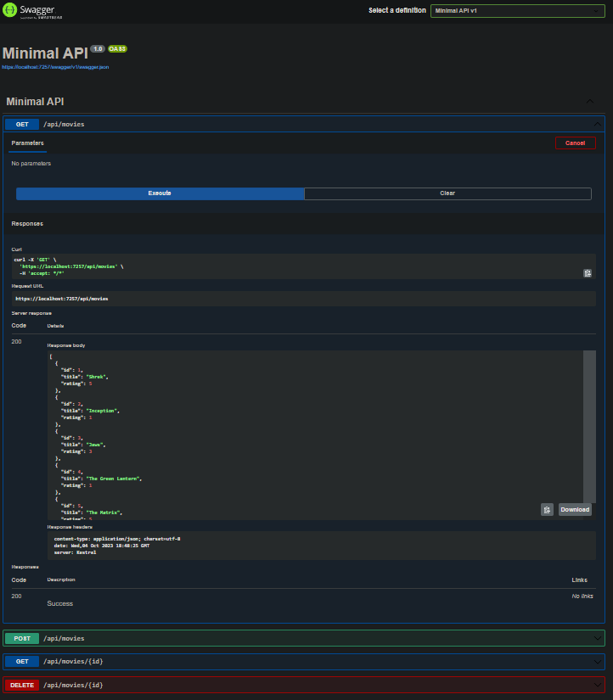
Task: Click the Swagger logo in the header
Action: [x=34, y=12]
